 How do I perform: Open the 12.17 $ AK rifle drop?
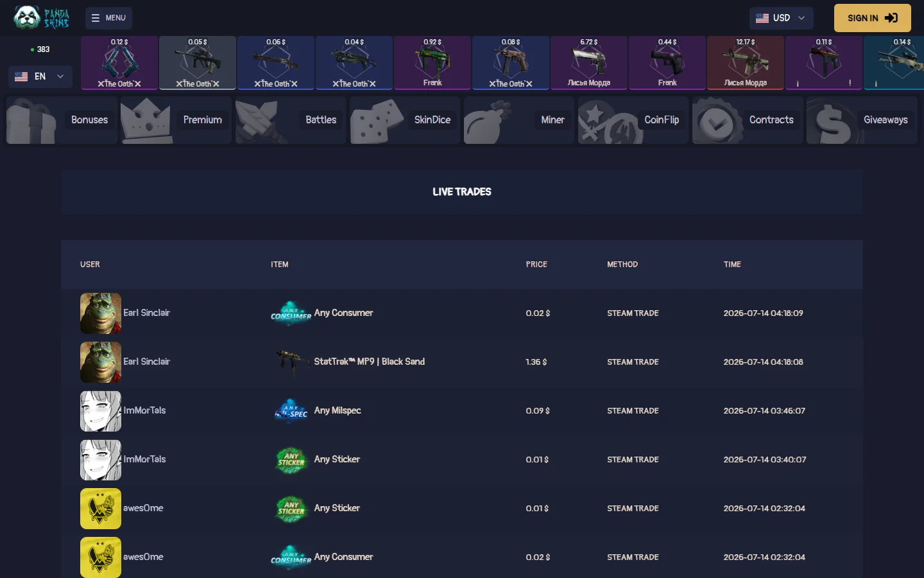click(746, 62)
